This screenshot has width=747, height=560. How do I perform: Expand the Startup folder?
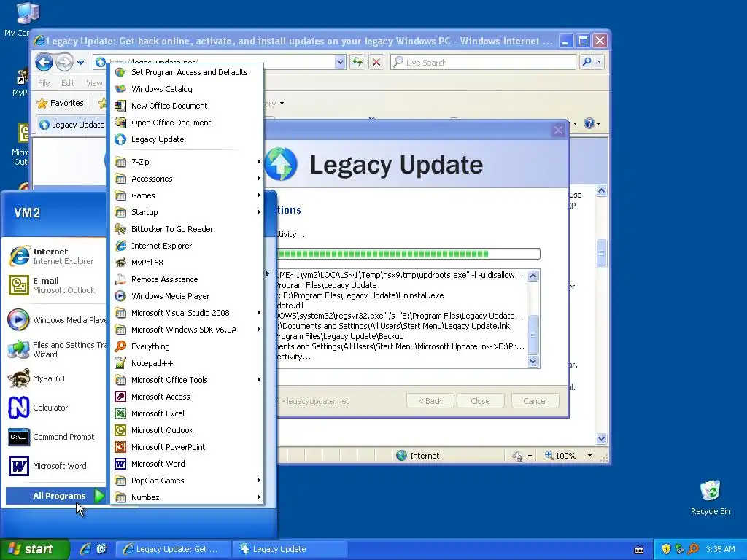point(187,212)
